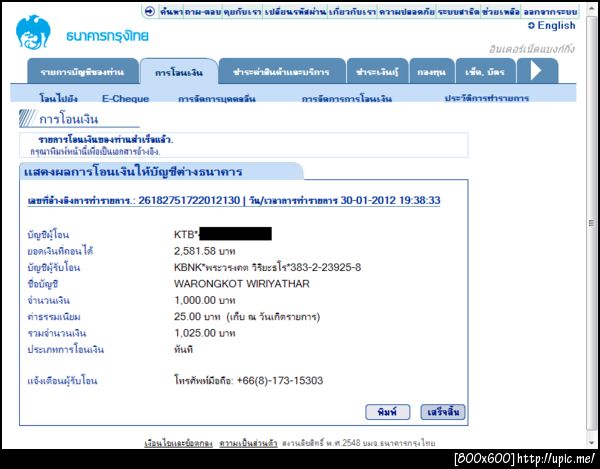This screenshot has width=600, height=469.
Task: Click the right-arrow tab to show more tabs
Action: [x=537, y=71]
